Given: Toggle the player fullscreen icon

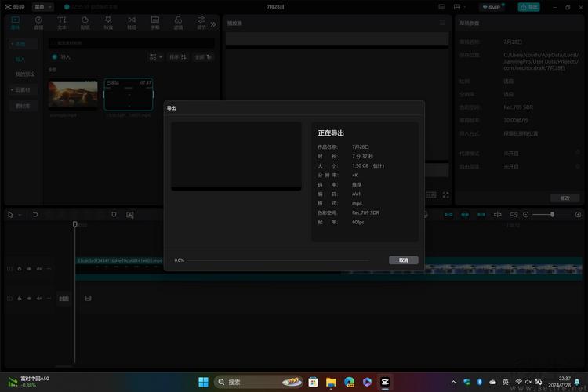Looking at the screenshot, I should coord(445,194).
